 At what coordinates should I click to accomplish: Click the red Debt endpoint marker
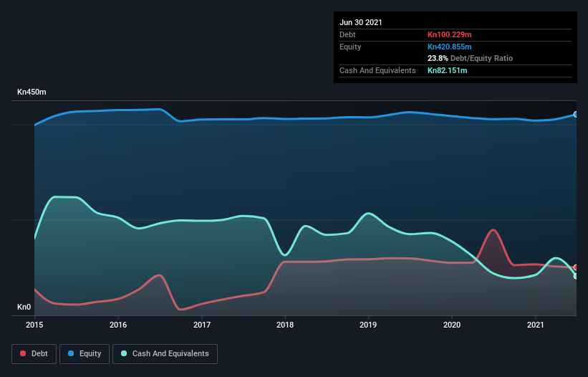(576, 267)
